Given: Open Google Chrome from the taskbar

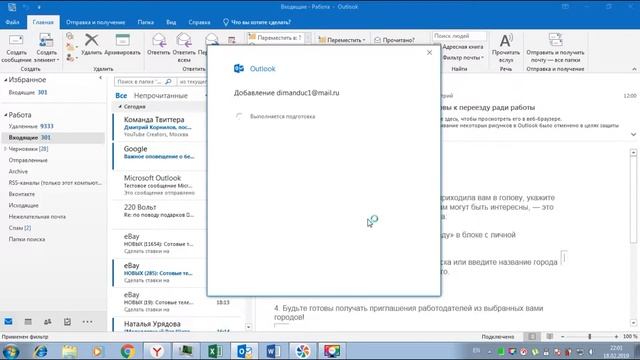Looking at the screenshot, I should (x=128, y=351).
